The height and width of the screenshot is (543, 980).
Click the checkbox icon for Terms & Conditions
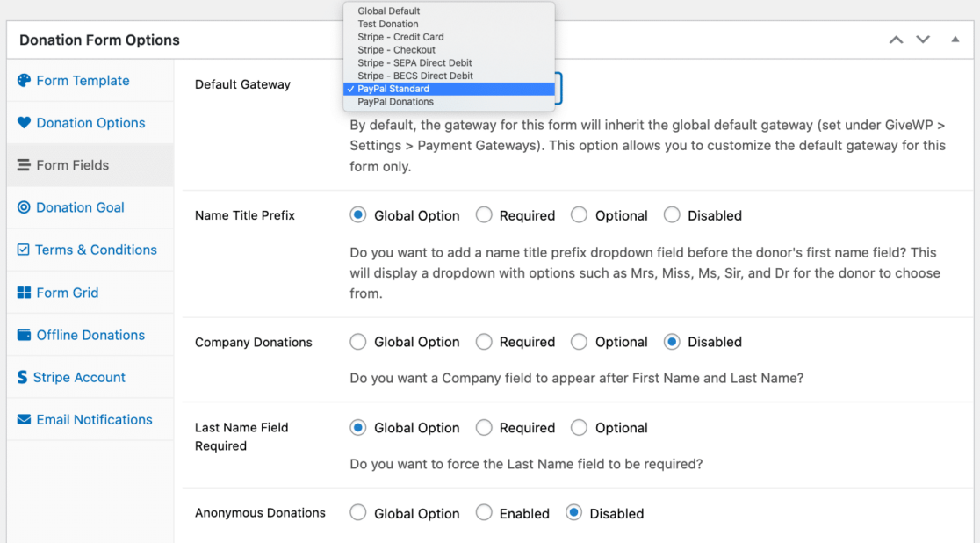pos(23,250)
